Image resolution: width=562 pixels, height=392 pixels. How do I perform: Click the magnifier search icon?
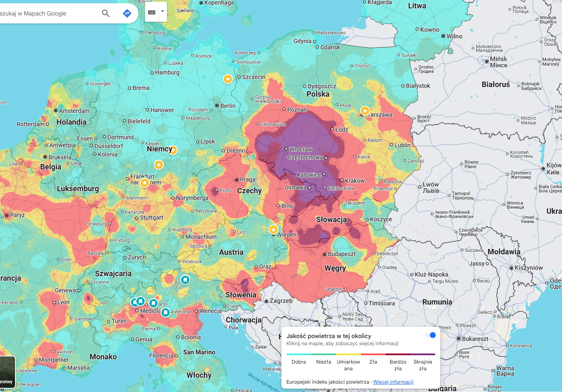coord(106,13)
